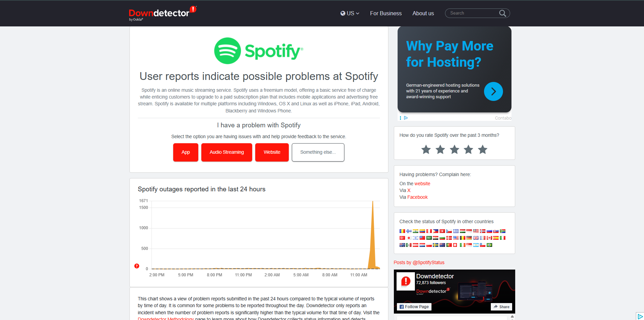Screen dimensions: 644x320
Task: Select the Portugal flag
Action: click(x=449, y=245)
